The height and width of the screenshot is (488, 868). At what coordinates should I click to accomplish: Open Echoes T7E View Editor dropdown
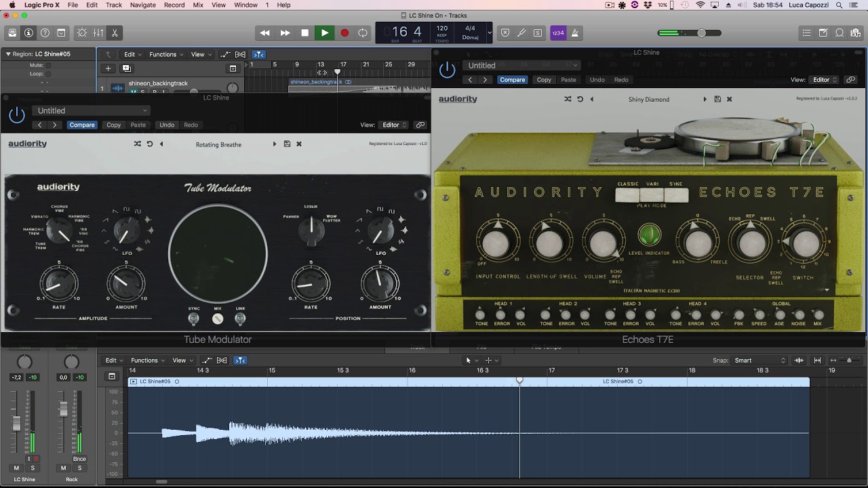(x=824, y=79)
